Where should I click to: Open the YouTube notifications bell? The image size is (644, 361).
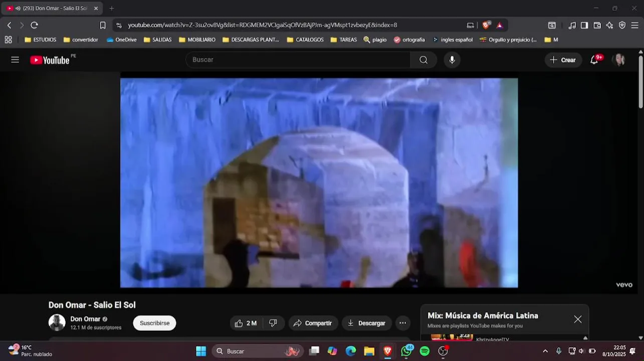point(594,60)
